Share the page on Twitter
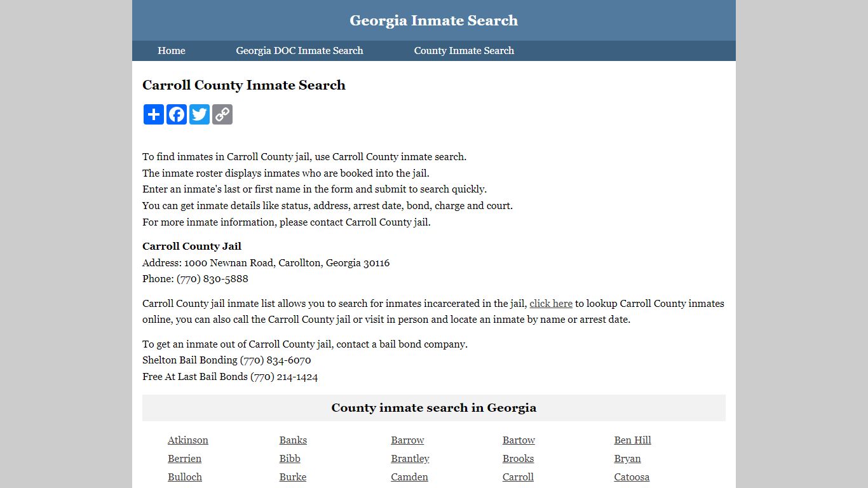The image size is (868, 488). (x=200, y=114)
